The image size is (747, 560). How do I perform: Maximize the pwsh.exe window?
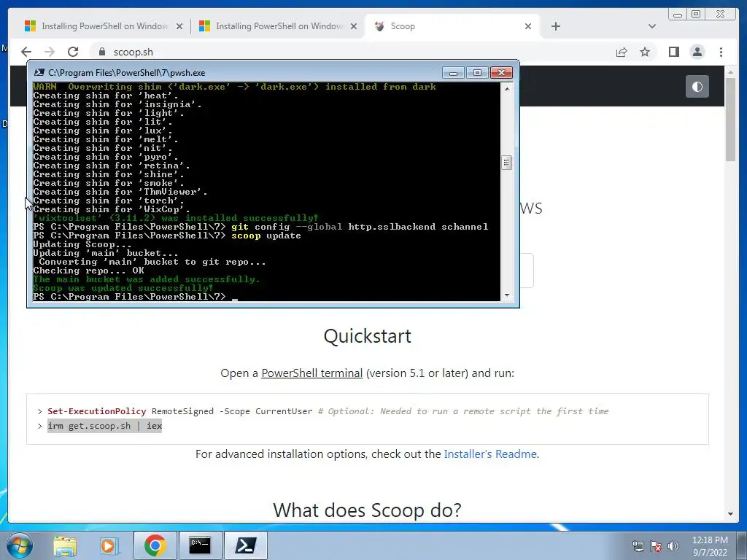[477, 72]
